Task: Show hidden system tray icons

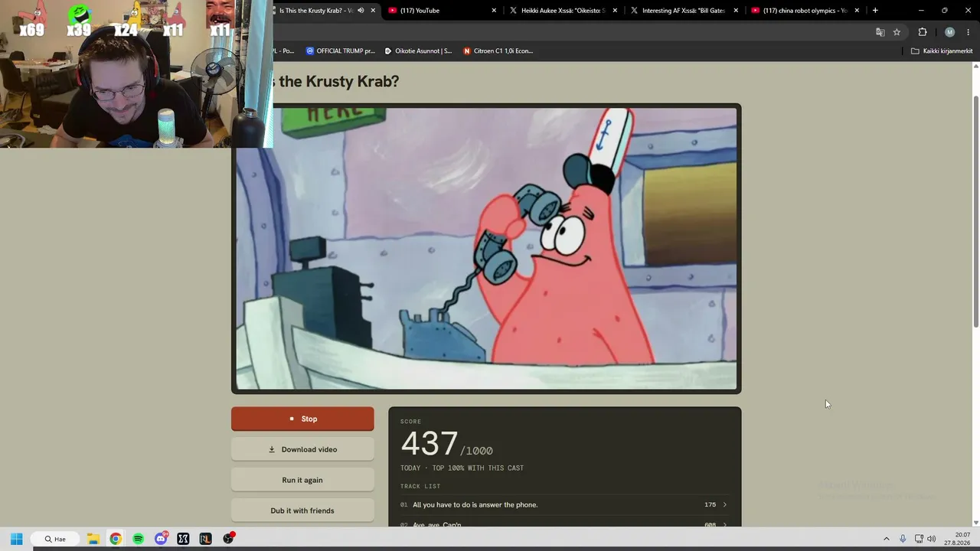Action: 887,539
